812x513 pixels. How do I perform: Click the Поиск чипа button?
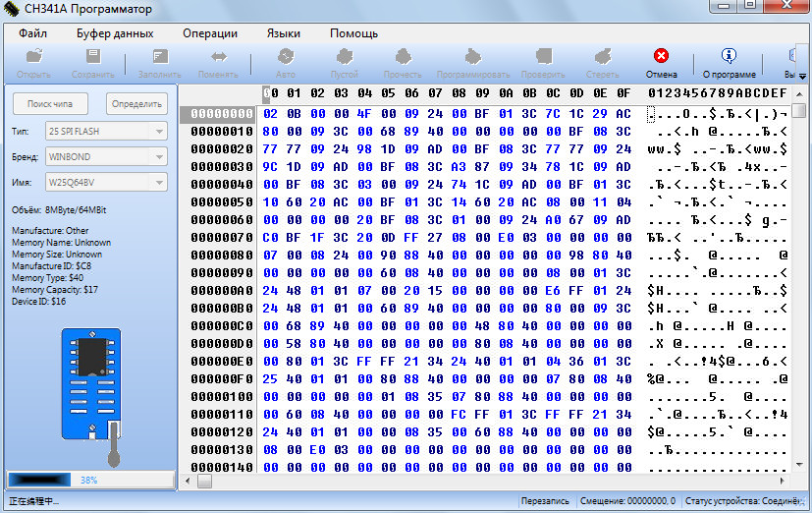click(50, 104)
